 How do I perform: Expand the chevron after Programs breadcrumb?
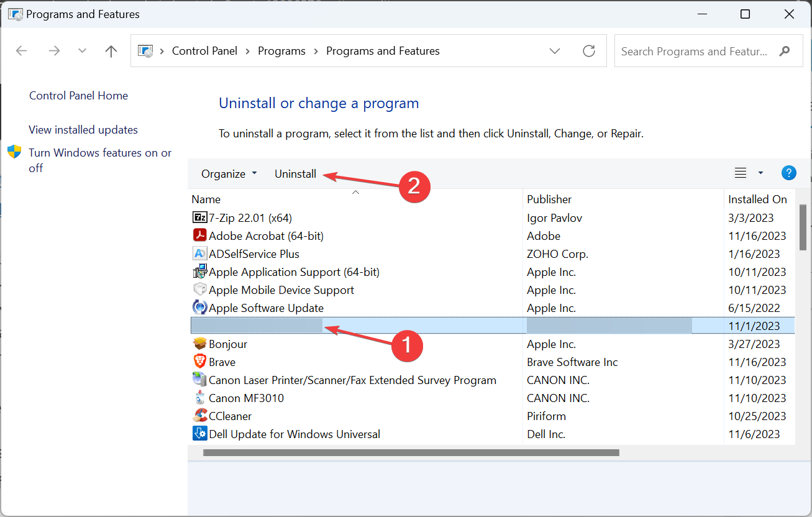tap(316, 51)
